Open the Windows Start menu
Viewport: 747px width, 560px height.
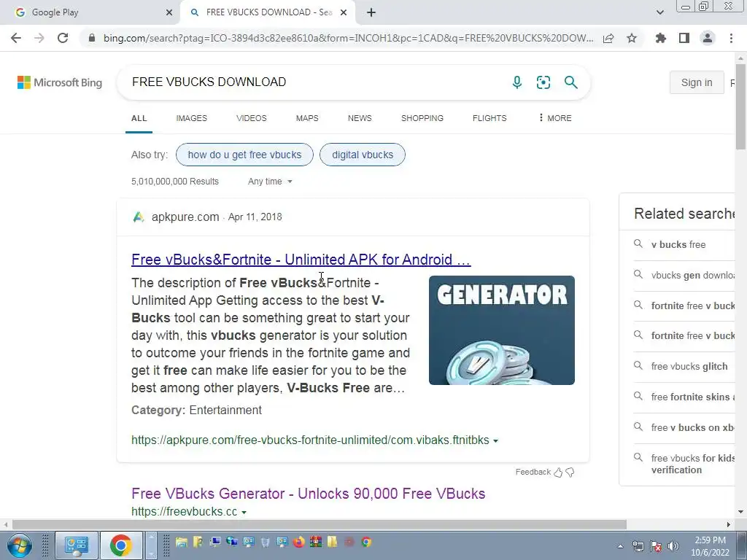pos(20,545)
